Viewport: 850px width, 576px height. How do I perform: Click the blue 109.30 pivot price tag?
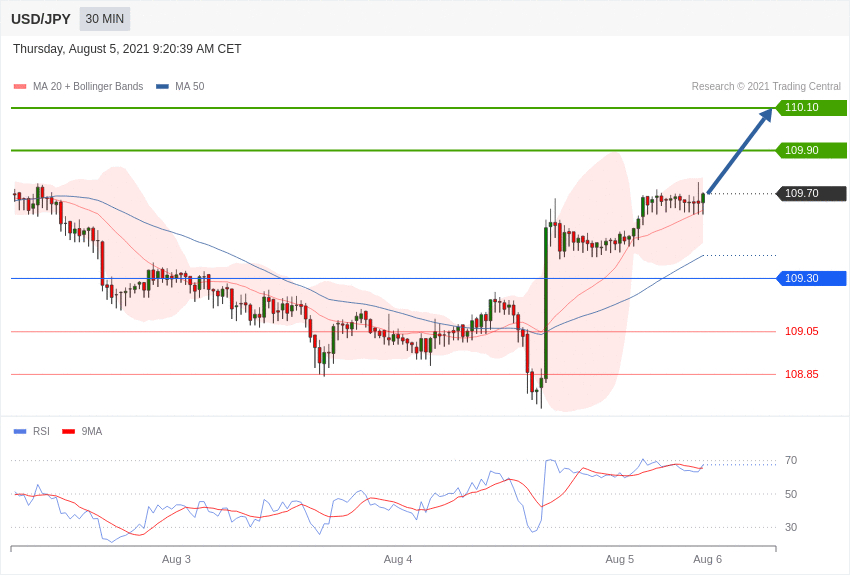811,279
